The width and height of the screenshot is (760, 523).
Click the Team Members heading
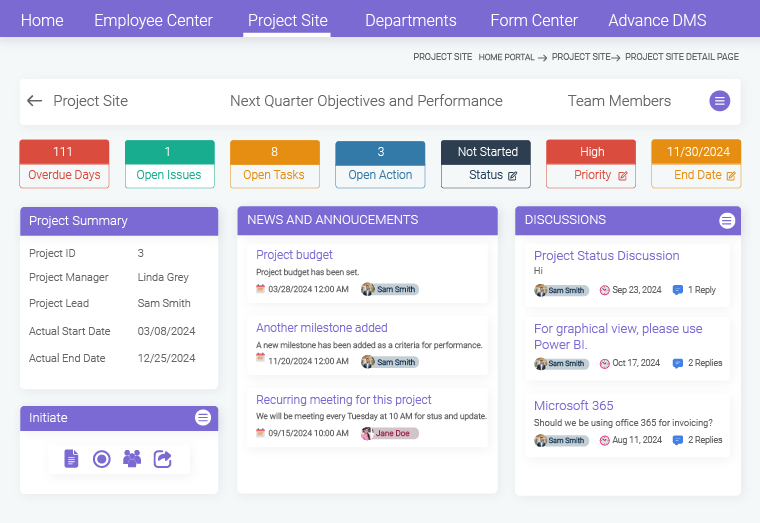pyautogui.click(x=619, y=101)
